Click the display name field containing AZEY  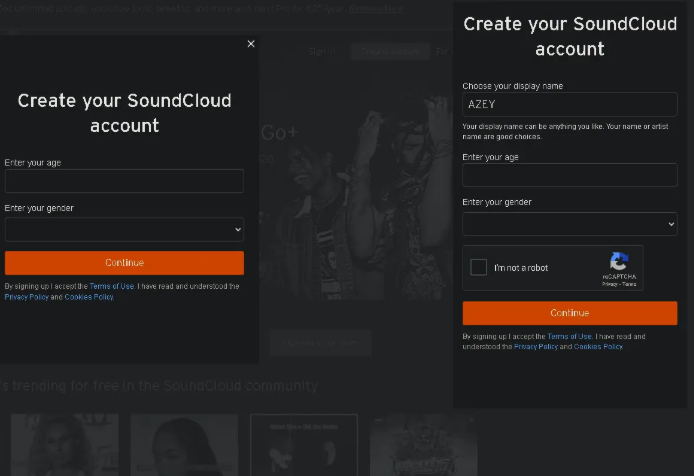569,104
